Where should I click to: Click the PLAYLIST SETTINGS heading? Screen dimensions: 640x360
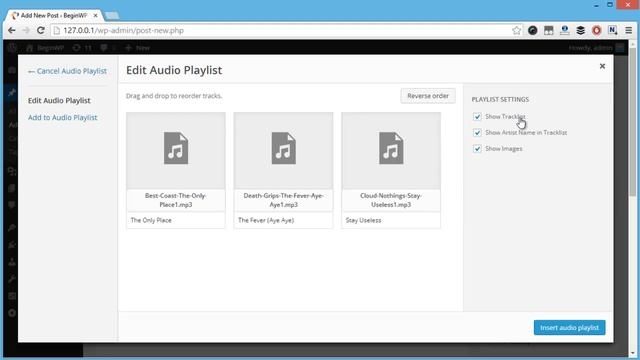500,100
